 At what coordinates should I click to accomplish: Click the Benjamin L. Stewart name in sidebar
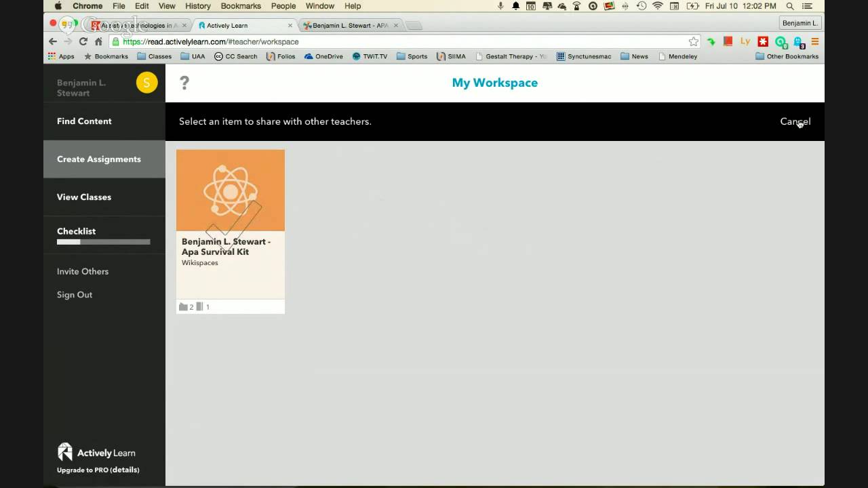[x=81, y=87]
